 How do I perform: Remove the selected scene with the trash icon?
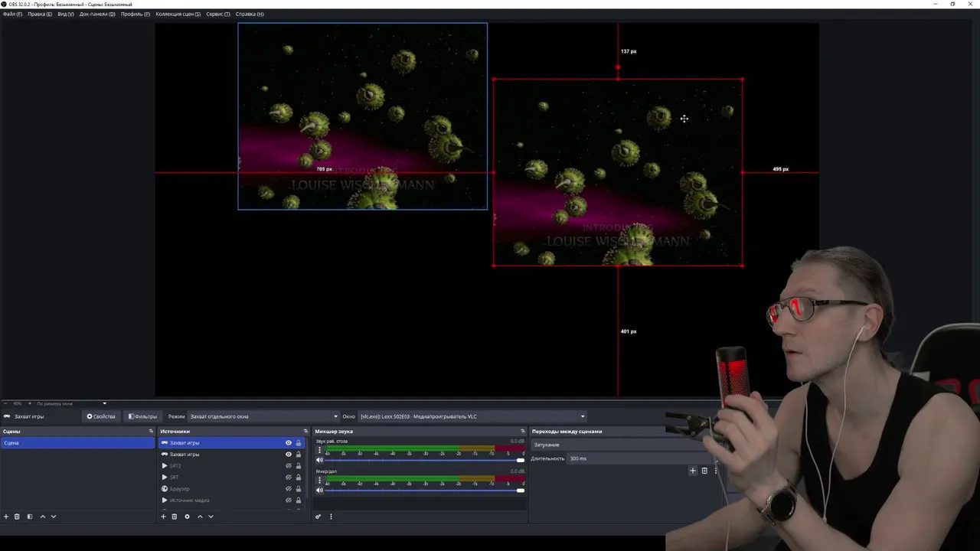[17, 517]
